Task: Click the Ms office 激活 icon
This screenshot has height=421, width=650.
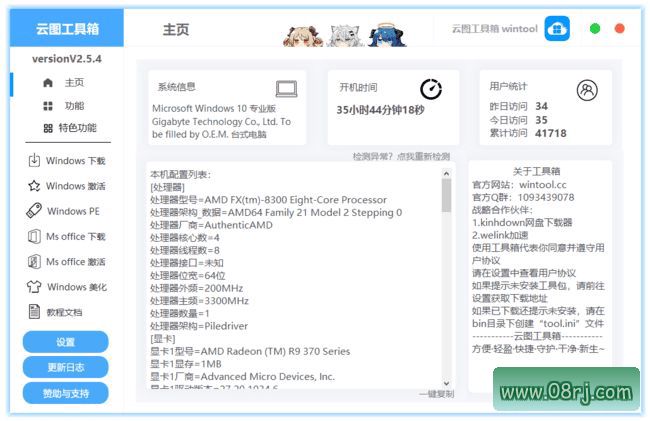Action: 34,261
